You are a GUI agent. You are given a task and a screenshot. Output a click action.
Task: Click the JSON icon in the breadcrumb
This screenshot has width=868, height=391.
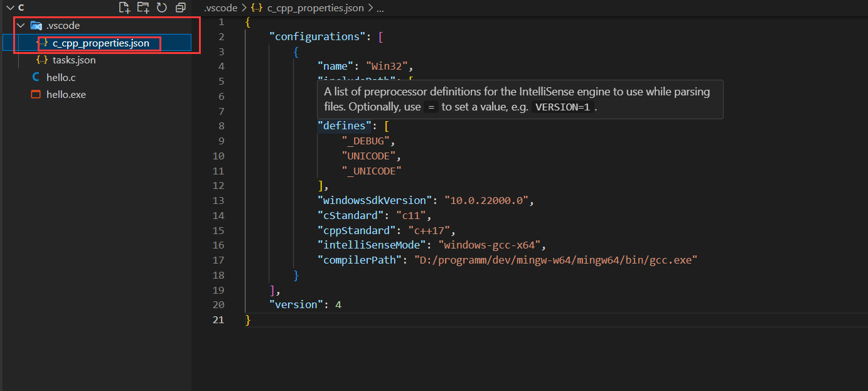click(x=257, y=8)
